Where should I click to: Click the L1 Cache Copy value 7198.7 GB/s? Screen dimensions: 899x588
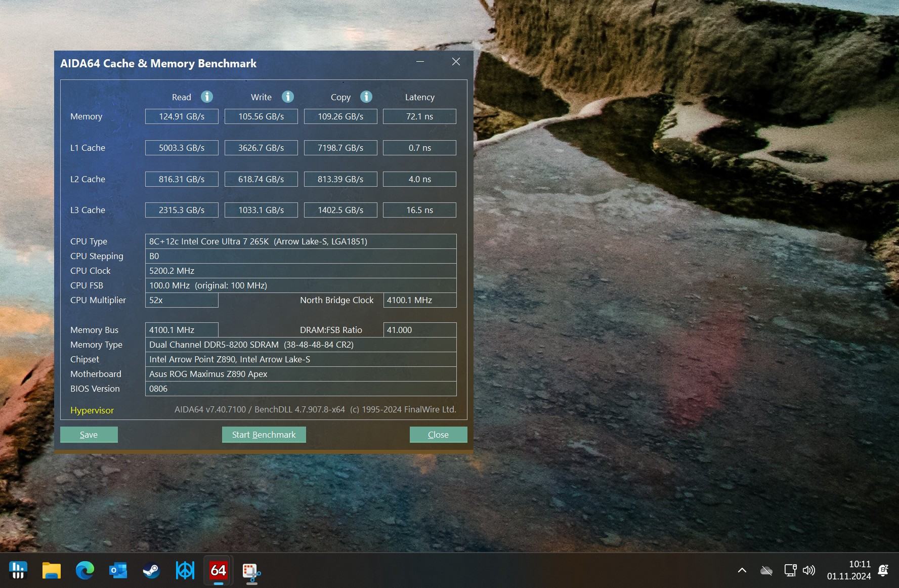[340, 148]
